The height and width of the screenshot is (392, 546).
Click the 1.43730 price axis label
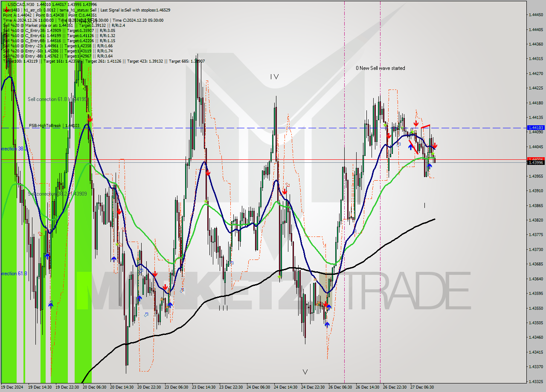[x=536, y=249]
